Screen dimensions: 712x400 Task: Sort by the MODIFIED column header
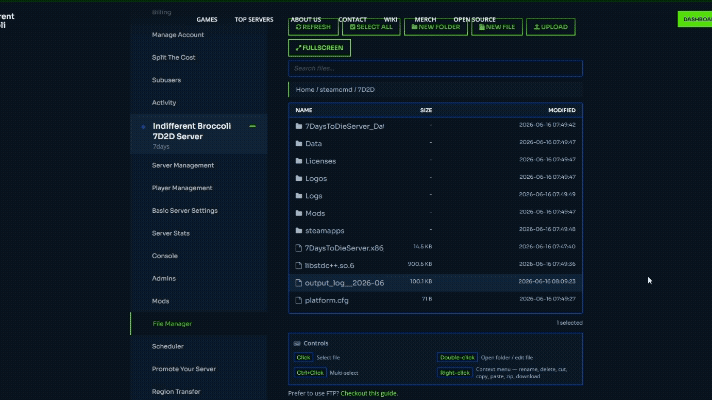click(x=562, y=110)
